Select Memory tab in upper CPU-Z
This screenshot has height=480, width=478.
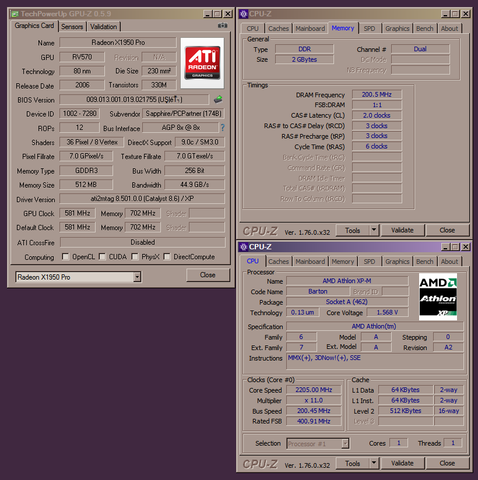coord(343,28)
